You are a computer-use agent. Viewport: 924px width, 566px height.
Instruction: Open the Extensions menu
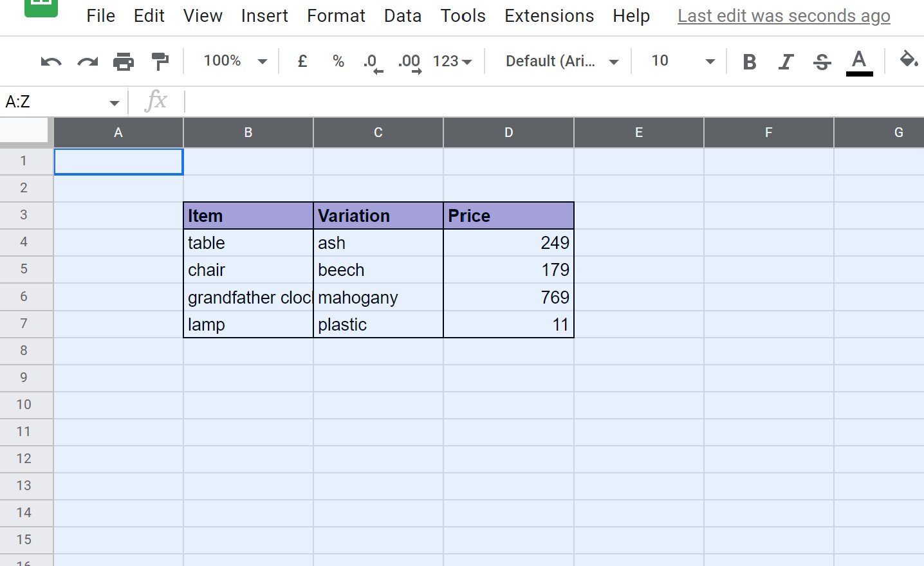point(549,16)
